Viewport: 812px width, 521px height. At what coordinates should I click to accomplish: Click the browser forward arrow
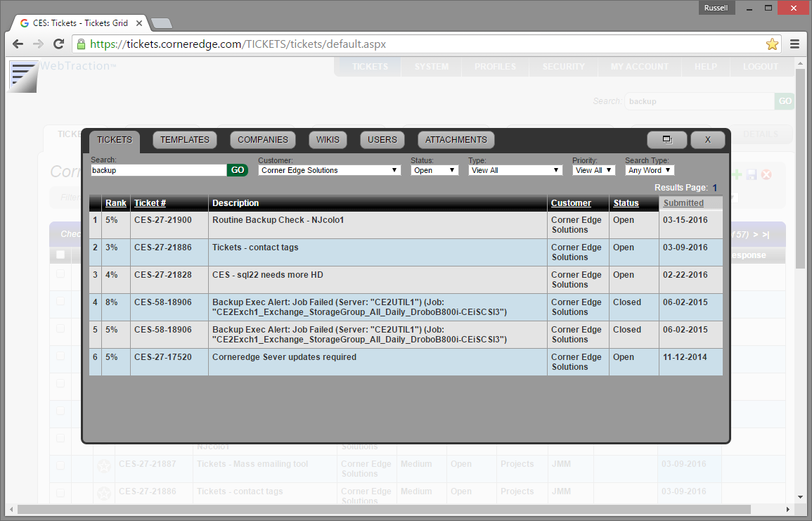pyautogui.click(x=39, y=44)
